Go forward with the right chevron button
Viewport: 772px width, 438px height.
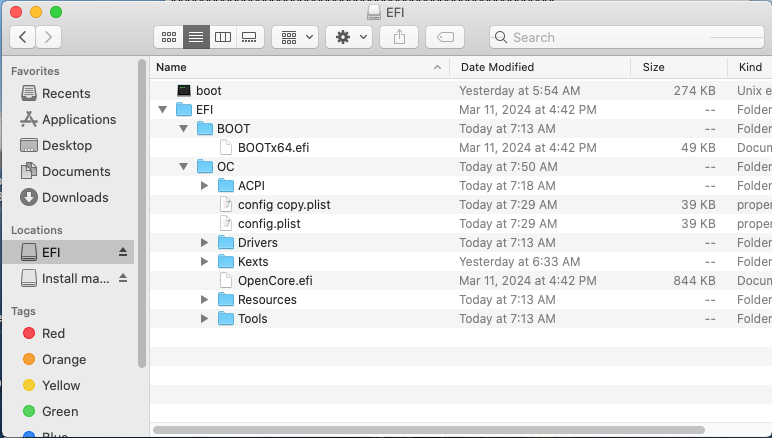point(48,37)
